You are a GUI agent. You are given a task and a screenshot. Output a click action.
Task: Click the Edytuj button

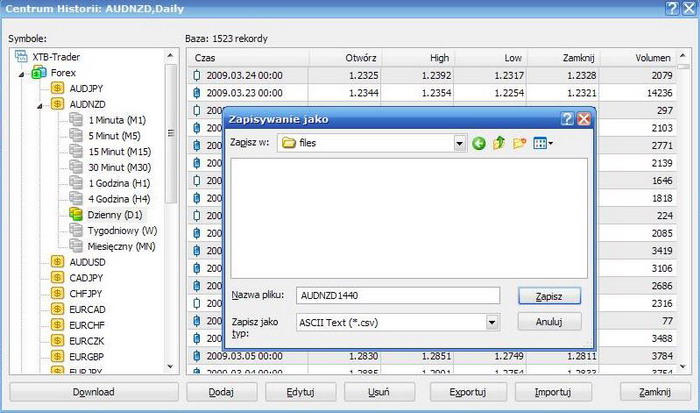300,392
